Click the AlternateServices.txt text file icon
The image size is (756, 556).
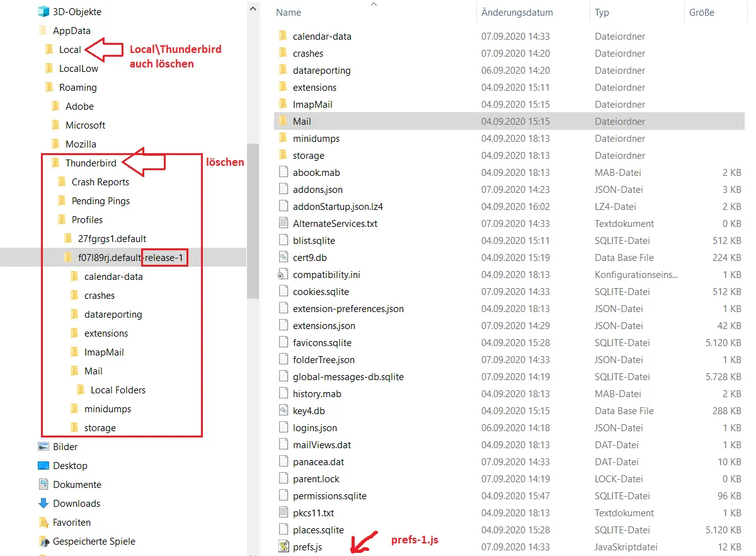coord(283,223)
